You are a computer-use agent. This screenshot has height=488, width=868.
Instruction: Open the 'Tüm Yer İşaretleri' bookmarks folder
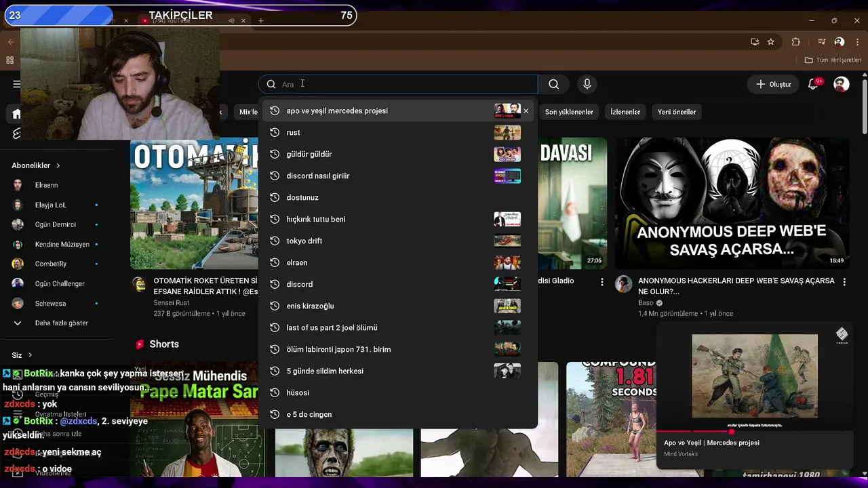tap(833, 60)
